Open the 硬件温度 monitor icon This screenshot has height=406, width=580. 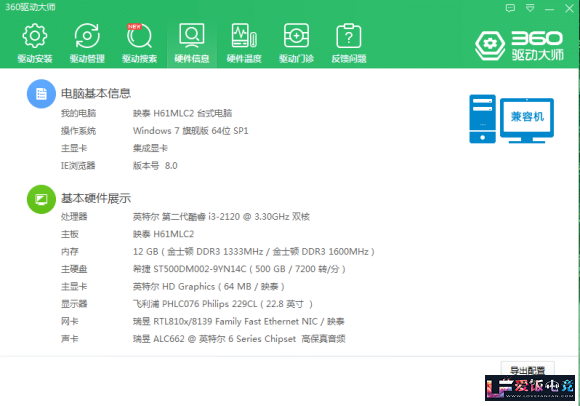tap(244, 36)
